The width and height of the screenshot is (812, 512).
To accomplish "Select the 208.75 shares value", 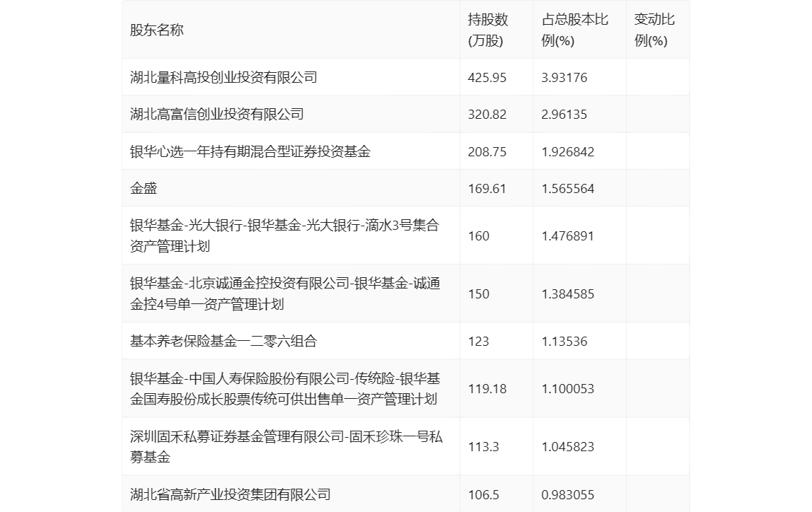I will (x=487, y=151).
